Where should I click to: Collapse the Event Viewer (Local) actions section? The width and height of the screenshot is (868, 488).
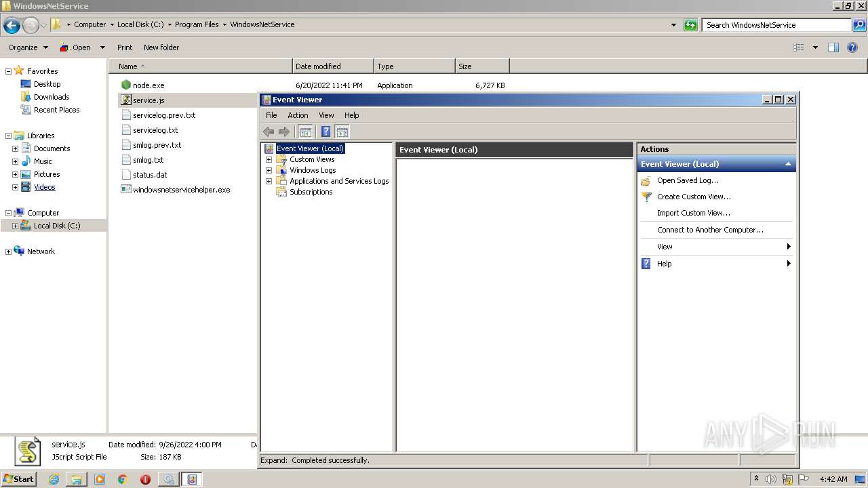click(x=788, y=164)
